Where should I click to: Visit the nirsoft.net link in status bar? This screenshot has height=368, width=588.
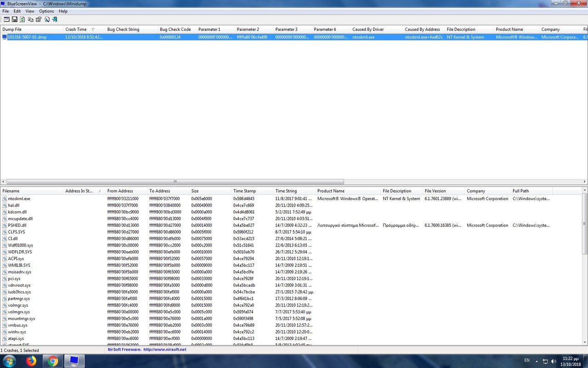[165, 350]
